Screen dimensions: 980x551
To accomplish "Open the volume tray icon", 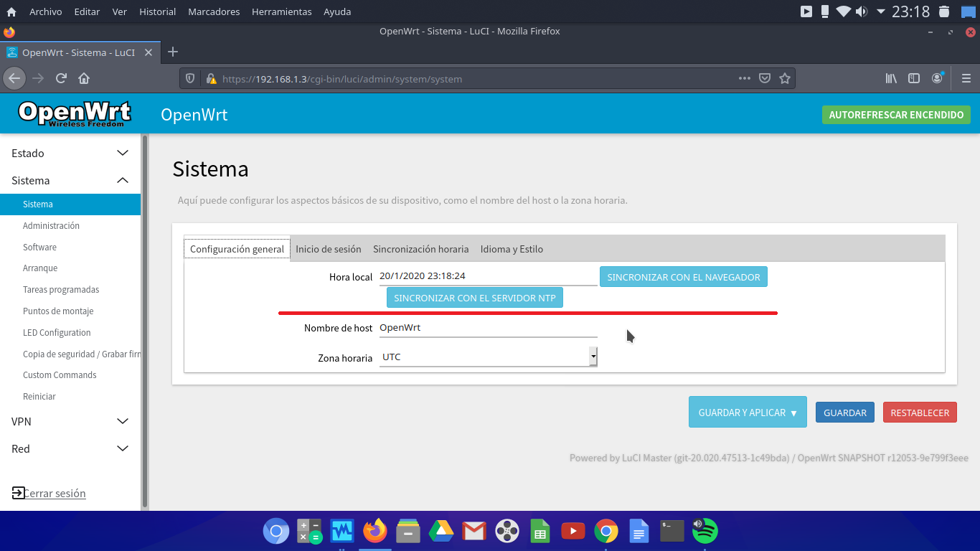I will click(x=862, y=11).
